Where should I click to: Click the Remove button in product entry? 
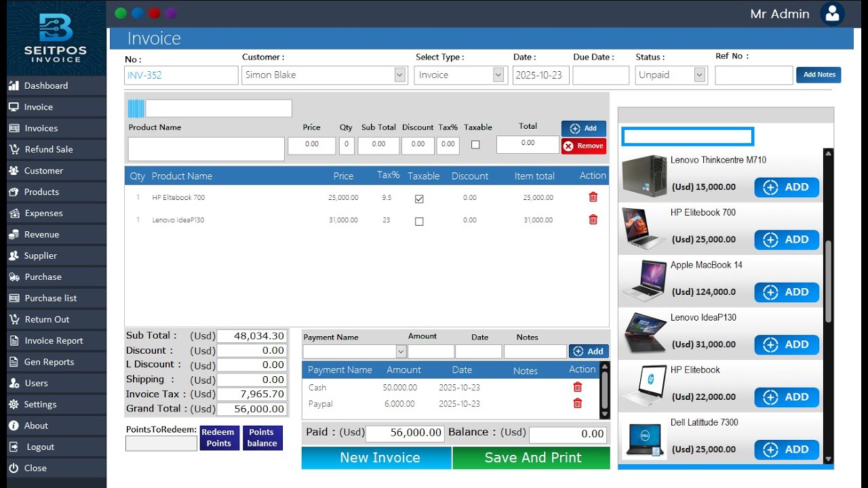(583, 146)
